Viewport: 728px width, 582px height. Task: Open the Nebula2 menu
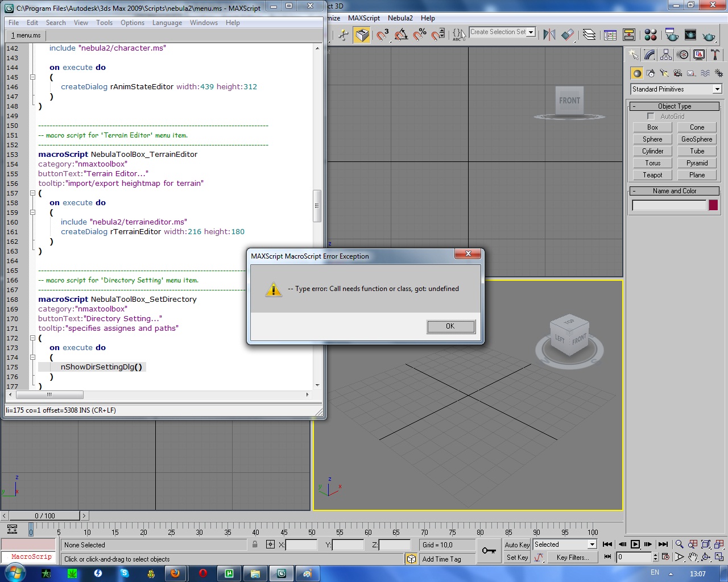pyautogui.click(x=400, y=18)
